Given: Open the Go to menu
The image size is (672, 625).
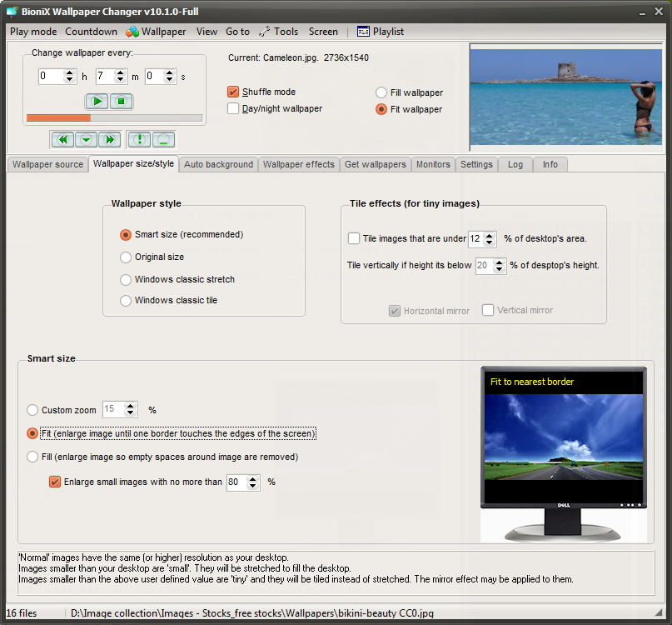Looking at the screenshot, I should (x=237, y=32).
